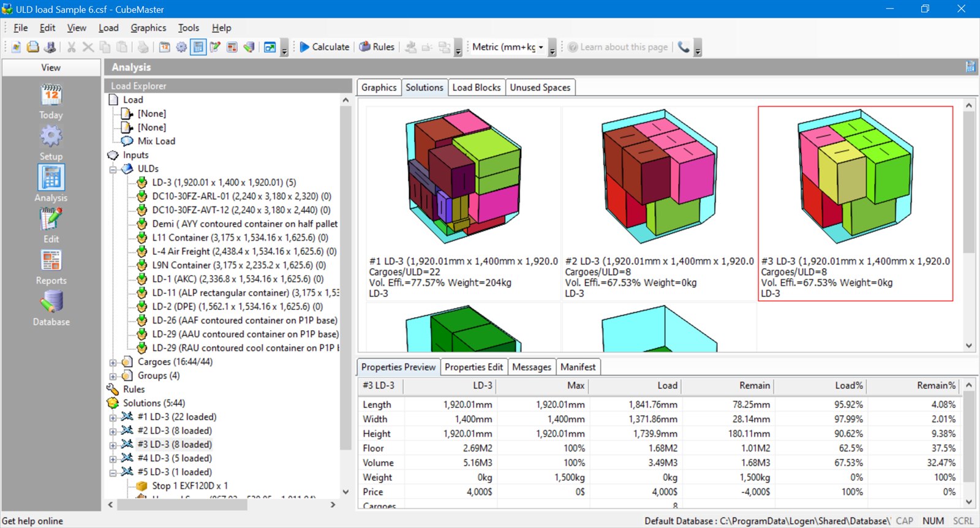Expand the Groups (4) node
The height and width of the screenshot is (528, 980).
113,376
